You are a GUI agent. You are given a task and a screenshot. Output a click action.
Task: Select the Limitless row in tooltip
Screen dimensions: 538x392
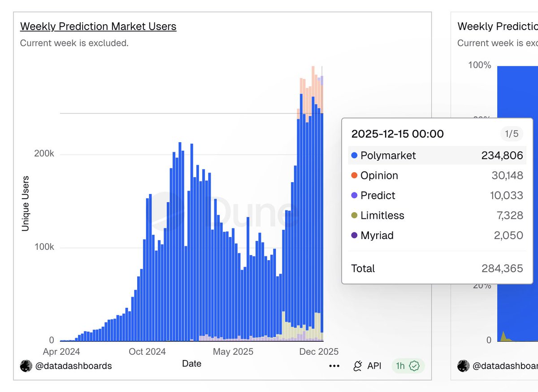437,215
